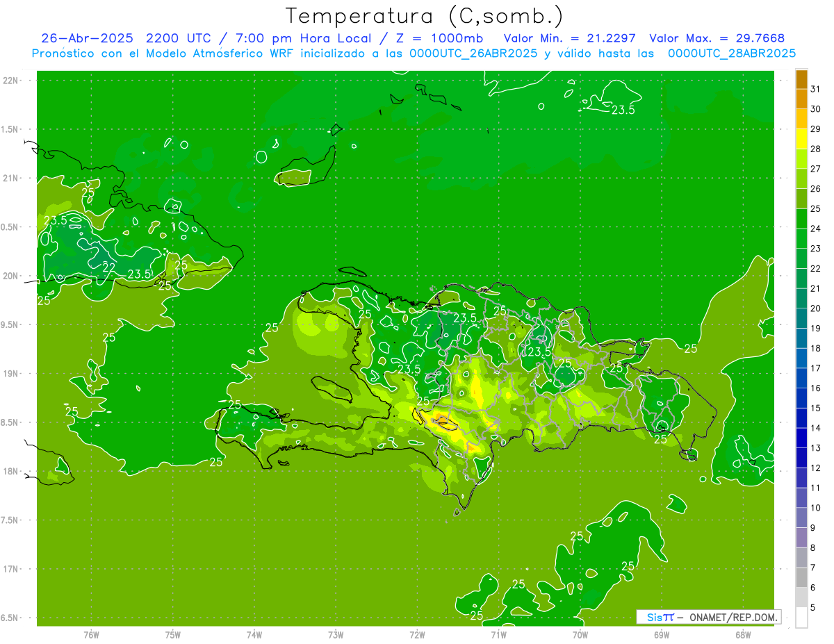
Task: Click the 'ONAMET/REP.DOM.' credit label
Action: click(x=733, y=617)
